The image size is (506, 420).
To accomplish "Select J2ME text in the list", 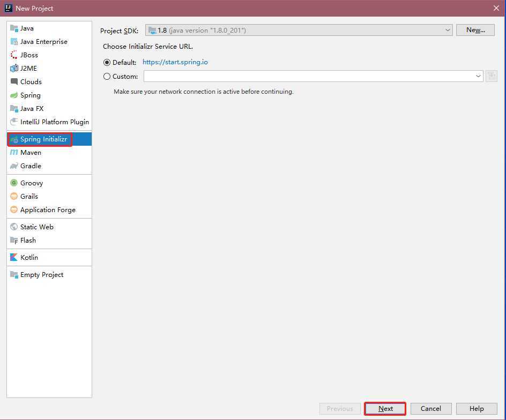I will coord(29,69).
